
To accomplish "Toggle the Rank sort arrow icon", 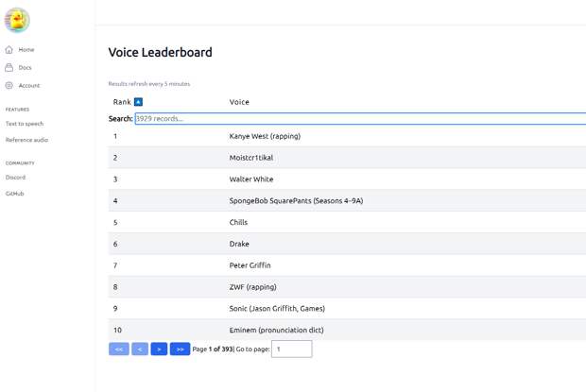I will click(138, 102).
